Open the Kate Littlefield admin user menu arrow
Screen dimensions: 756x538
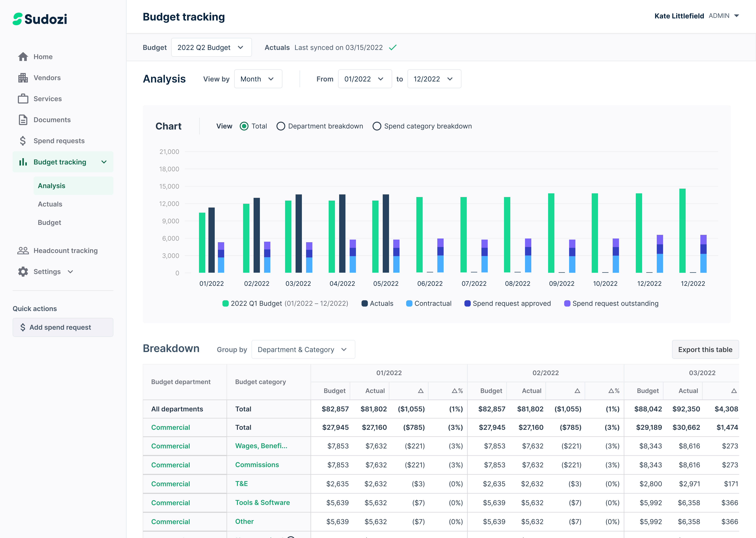point(736,16)
